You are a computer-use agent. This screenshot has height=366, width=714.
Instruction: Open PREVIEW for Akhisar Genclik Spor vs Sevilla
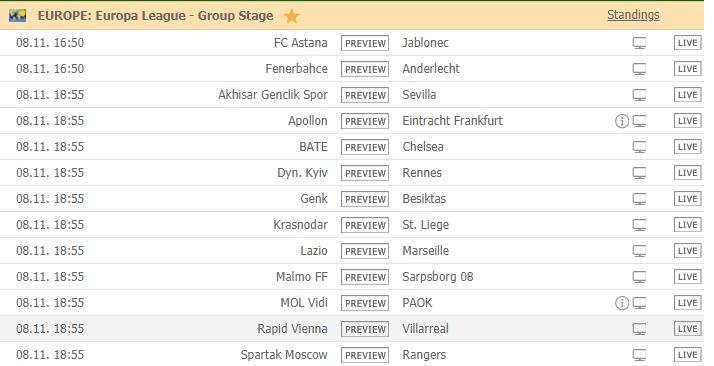(x=365, y=95)
